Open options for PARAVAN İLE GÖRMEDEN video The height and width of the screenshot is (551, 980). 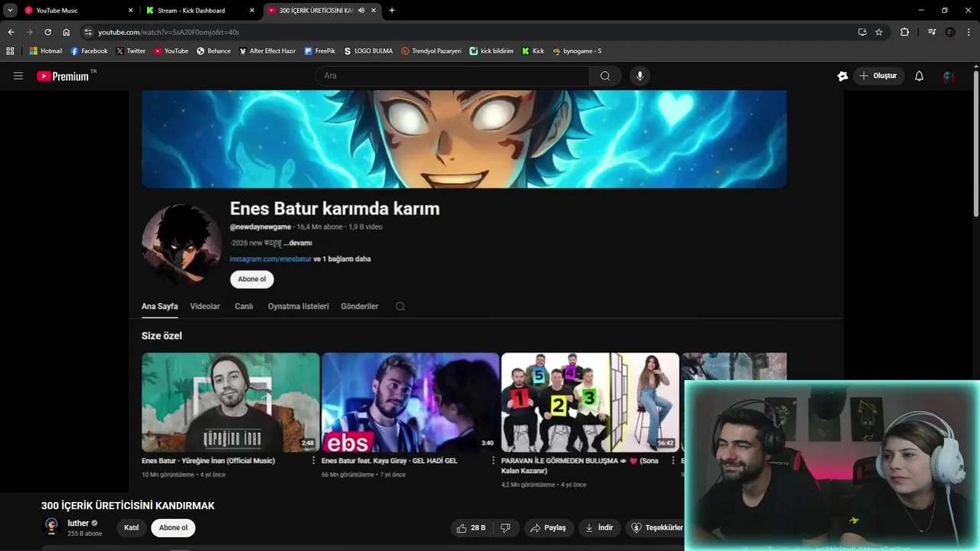tap(673, 461)
